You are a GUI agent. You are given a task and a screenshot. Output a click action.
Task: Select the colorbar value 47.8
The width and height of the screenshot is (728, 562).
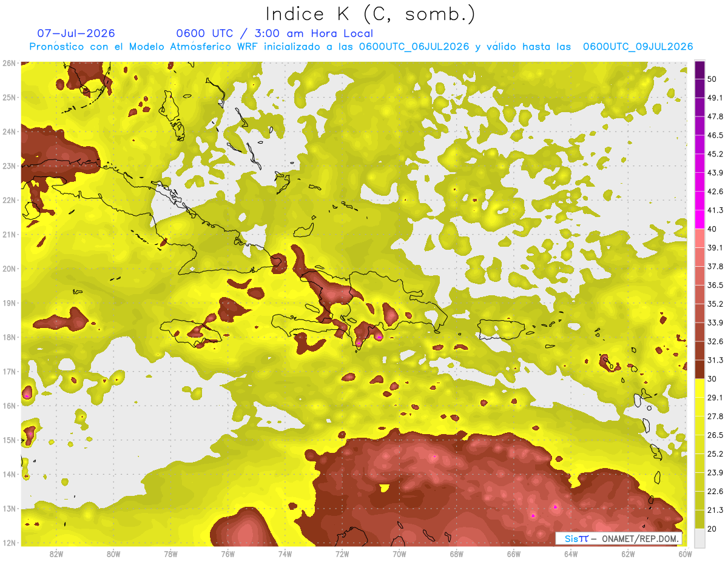click(x=715, y=116)
